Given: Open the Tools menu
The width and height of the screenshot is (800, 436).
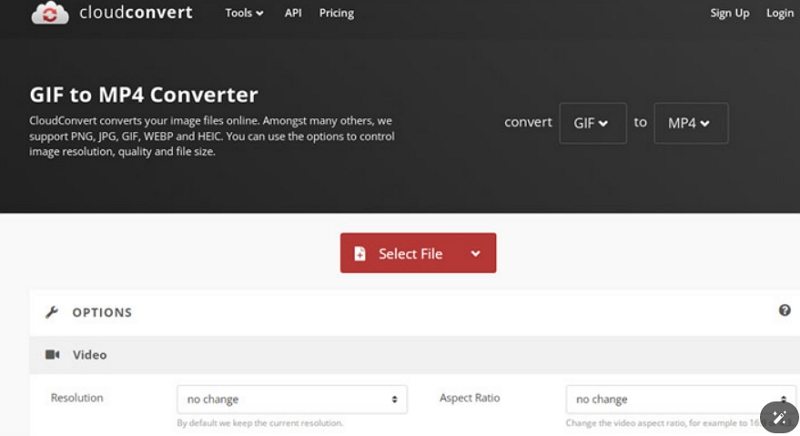Looking at the screenshot, I should coord(244,13).
